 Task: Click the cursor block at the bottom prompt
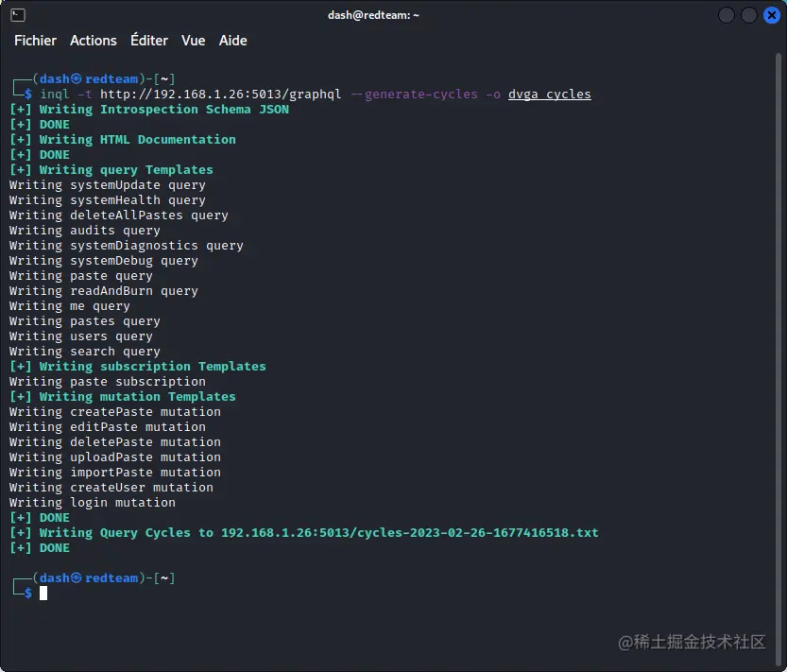(43, 594)
